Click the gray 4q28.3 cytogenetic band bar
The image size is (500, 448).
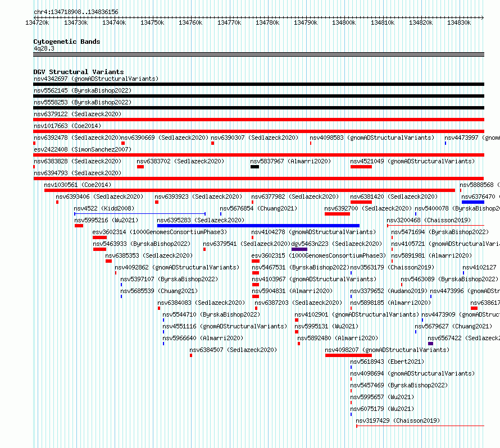[258, 54]
